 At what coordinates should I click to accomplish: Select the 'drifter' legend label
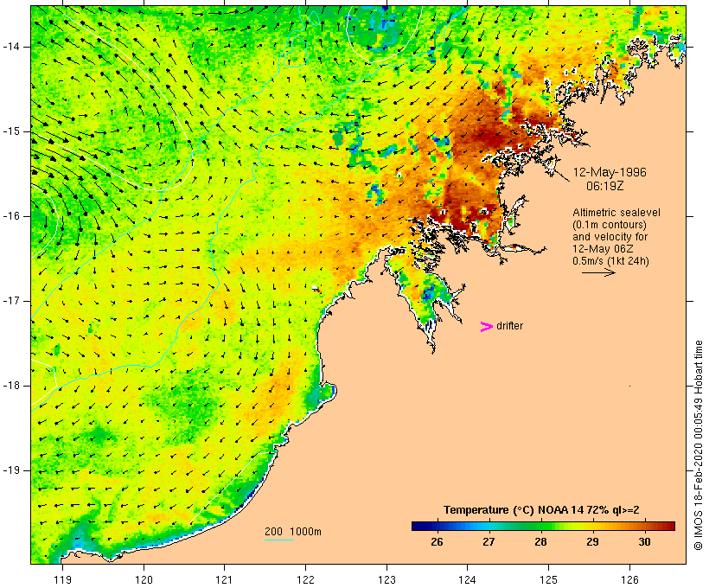click(x=509, y=326)
